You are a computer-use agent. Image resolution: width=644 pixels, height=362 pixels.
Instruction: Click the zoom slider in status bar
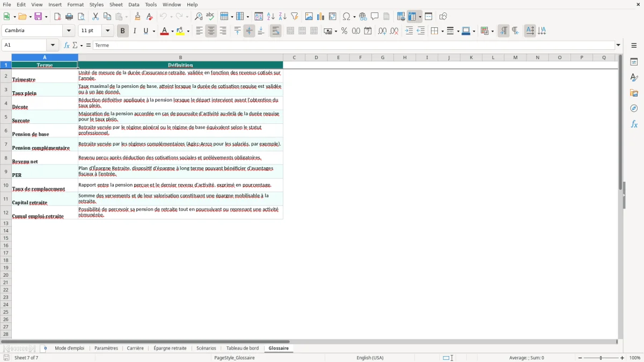click(x=601, y=358)
